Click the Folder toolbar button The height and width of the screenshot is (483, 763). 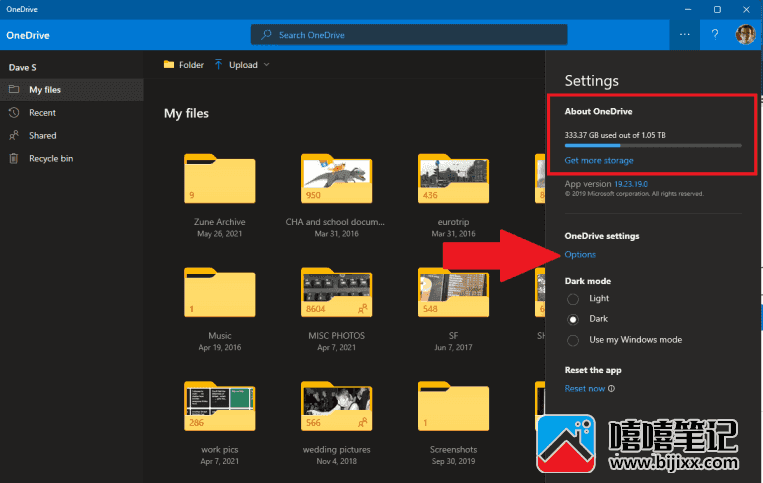(183, 65)
